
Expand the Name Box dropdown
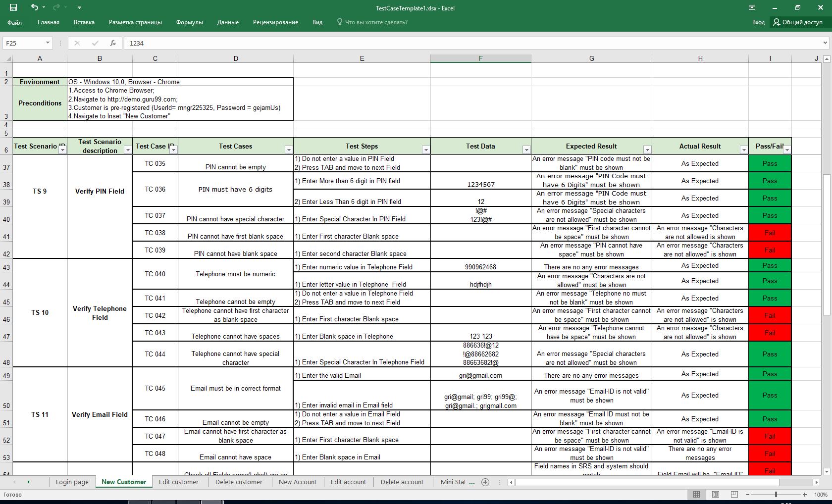[48, 43]
